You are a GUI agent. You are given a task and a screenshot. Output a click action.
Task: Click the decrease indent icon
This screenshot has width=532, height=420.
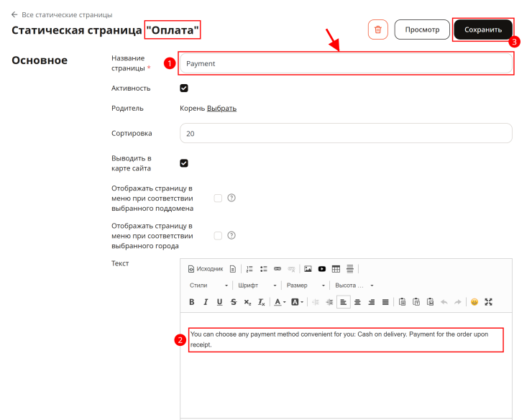[x=316, y=302]
